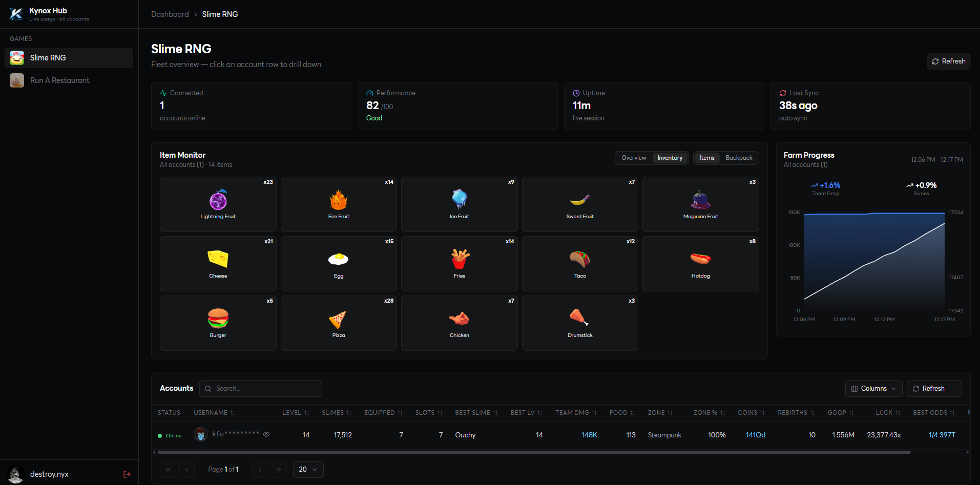This screenshot has width=980, height=485.
Task: Switch Item Monitor to Overview
Action: 634,158
